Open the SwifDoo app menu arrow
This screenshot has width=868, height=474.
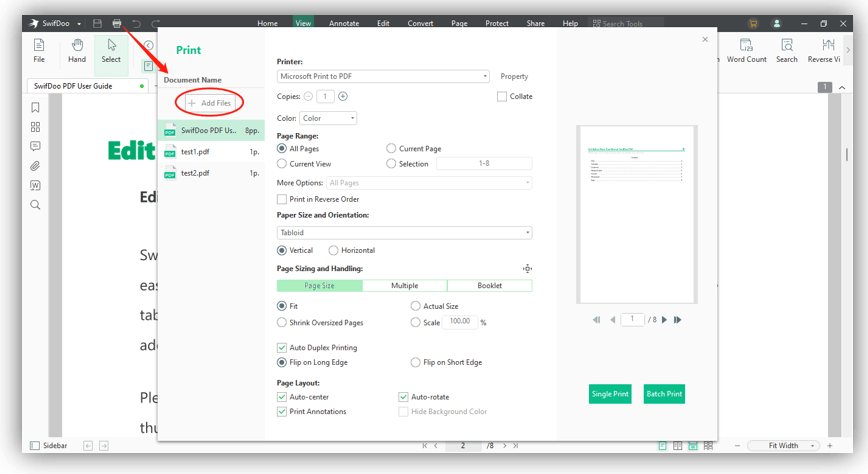pyautogui.click(x=79, y=24)
